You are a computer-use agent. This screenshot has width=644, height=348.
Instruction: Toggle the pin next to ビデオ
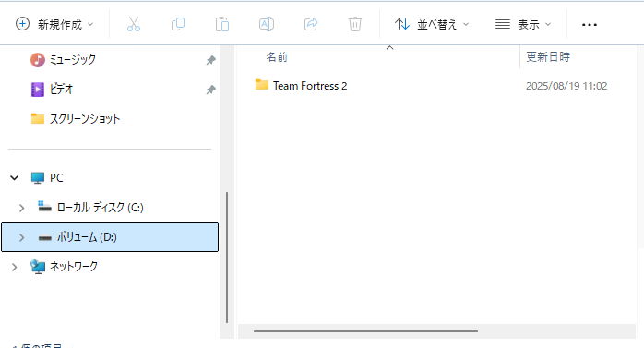pos(210,90)
